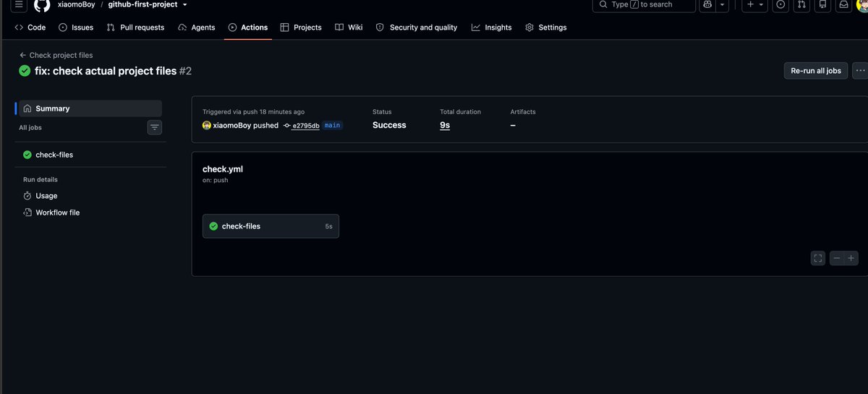Screen dimensions: 868x394
Task: Open xiaomoBoy user link in trigger info
Action: tap(231, 125)
